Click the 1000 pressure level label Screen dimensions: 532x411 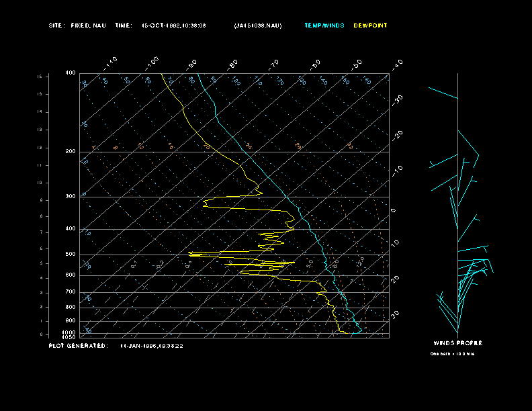pyautogui.click(x=69, y=332)
